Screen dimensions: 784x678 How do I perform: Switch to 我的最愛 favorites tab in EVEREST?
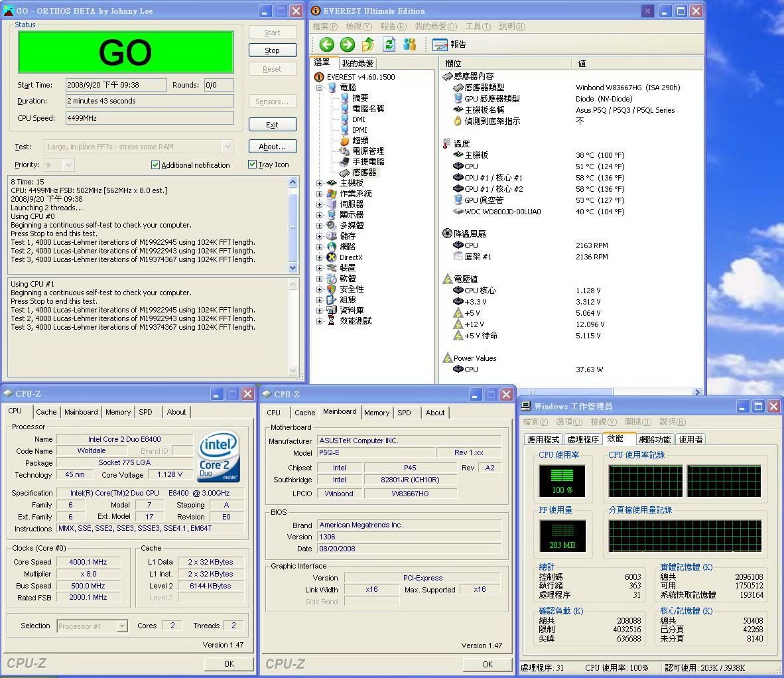(x=358, y=64)
